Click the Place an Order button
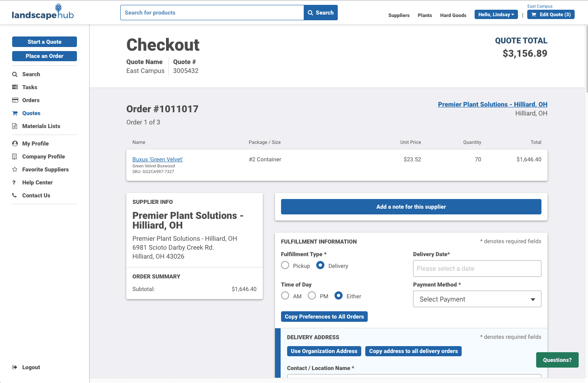Viewport: 588px width, 383px height. click(45, 56)
